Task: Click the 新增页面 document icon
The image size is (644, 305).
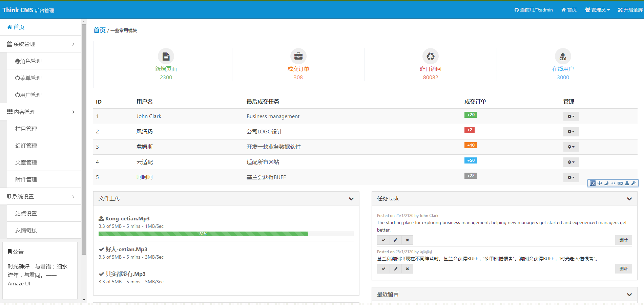Action: 166,56
